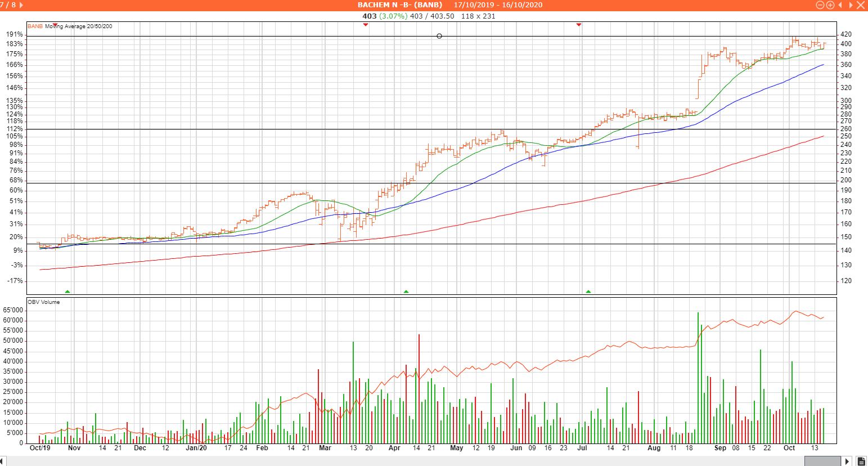Click the red sell marker above July
Screen dimensions: 868x466
[579, 25]
